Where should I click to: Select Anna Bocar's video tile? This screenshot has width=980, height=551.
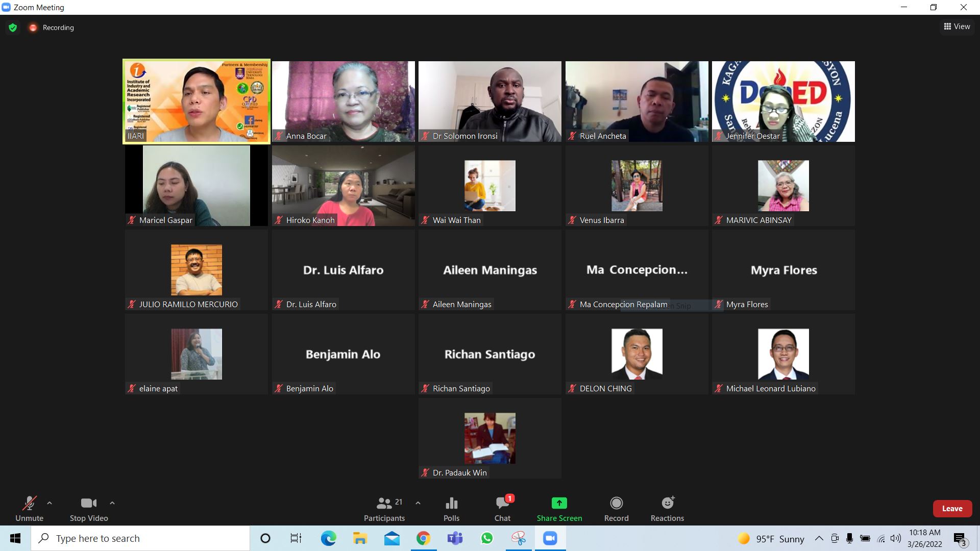[x=343, y=101]
